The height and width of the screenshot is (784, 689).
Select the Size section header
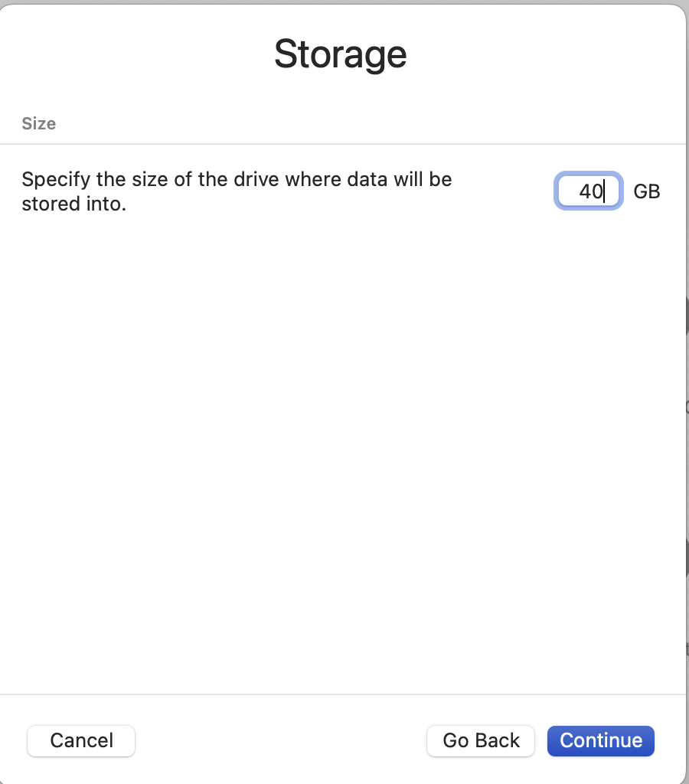[x=39, y=123]
